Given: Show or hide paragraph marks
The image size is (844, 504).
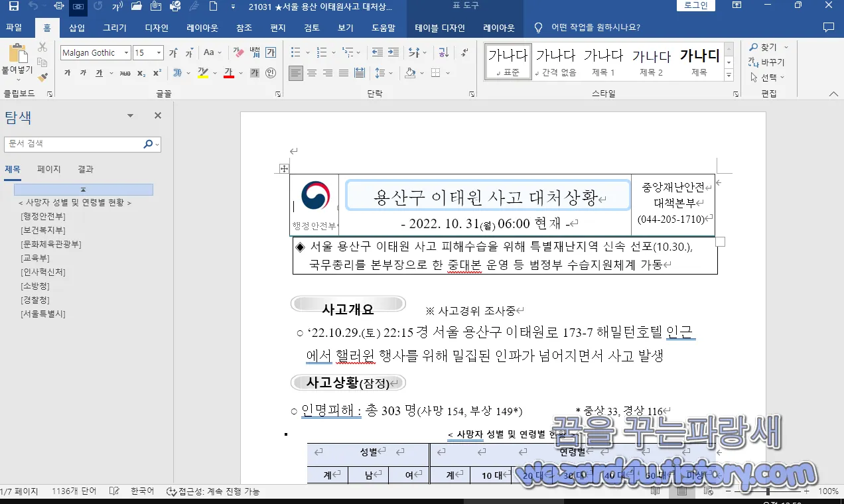Looking at the screenshot, I should click(x=464, y=52).
